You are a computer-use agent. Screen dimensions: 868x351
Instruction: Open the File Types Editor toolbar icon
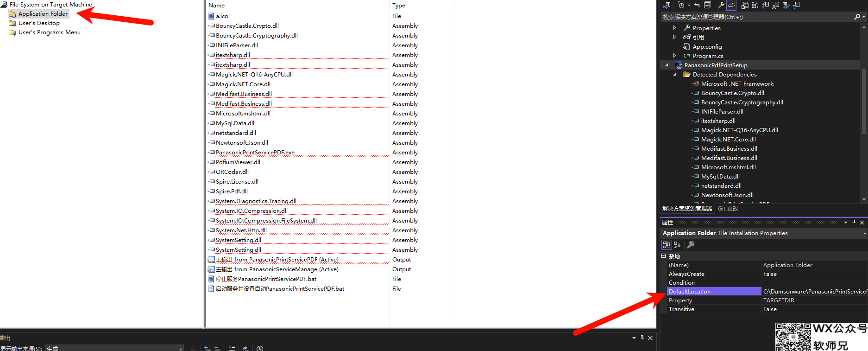point(765,5)
